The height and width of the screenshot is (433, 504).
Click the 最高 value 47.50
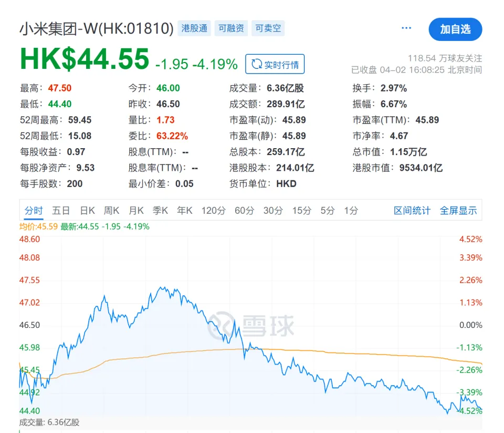pos(60,88)
